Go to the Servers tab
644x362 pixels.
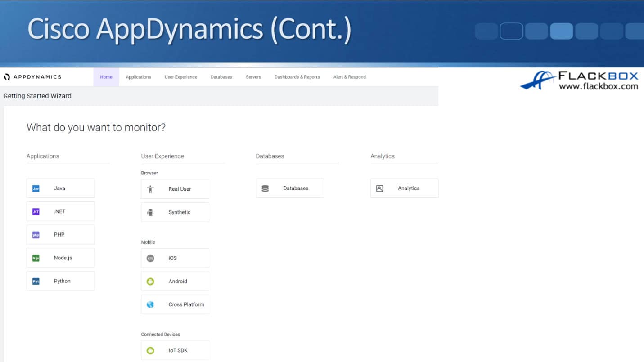click(253, 77)
